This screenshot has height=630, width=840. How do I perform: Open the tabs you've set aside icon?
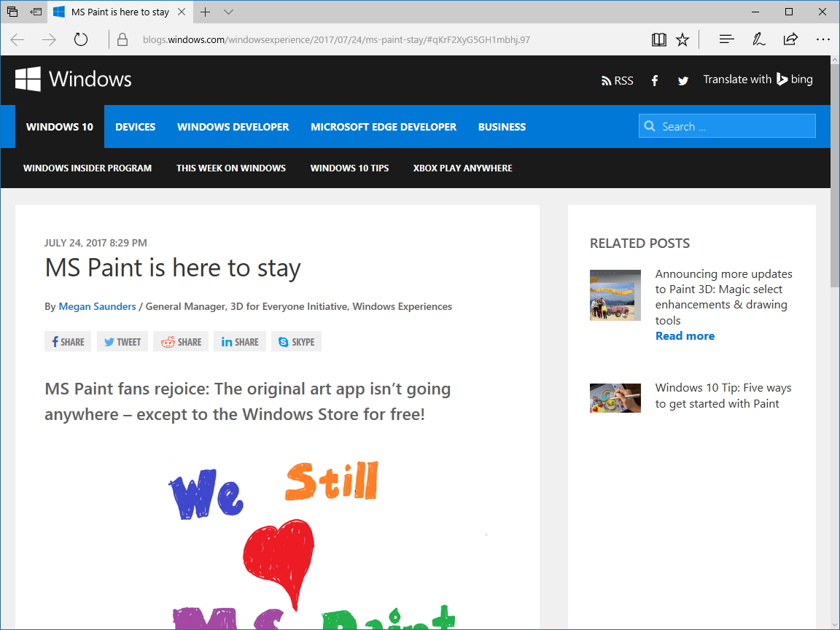coord(12,11)
